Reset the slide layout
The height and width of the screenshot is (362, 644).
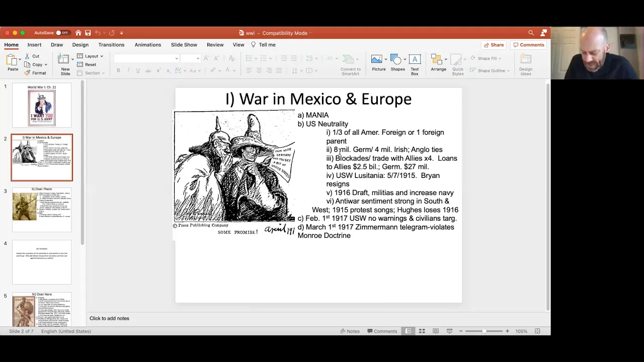87,64
